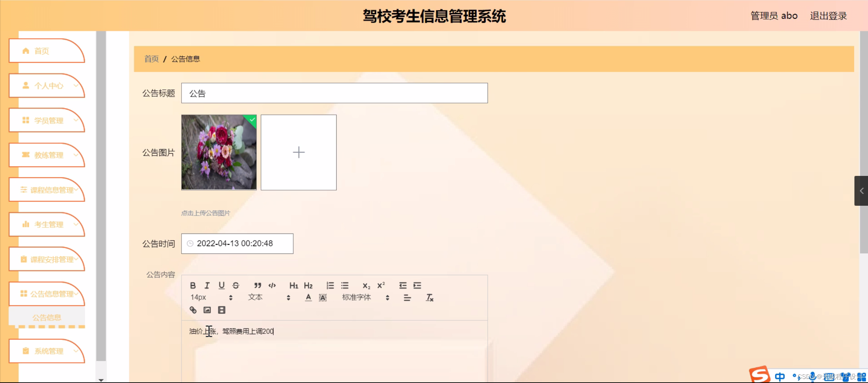
Task: Insert a video using the video icon
Action: (x=221, y=309)
